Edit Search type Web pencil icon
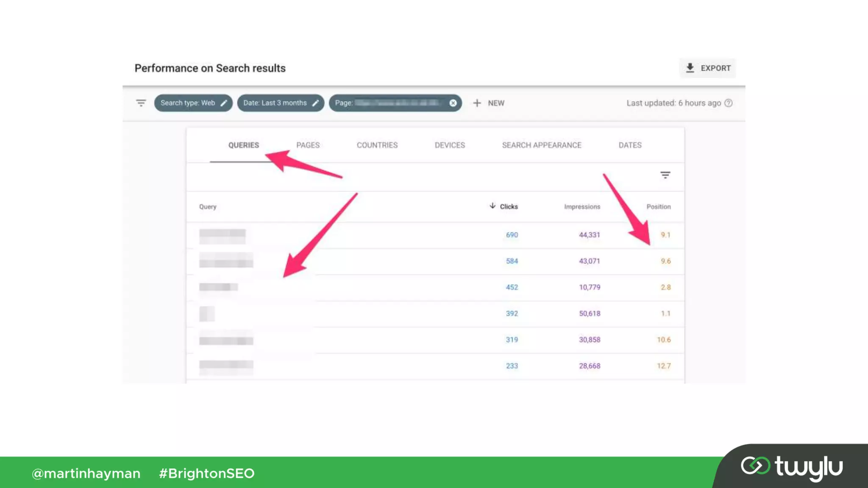The height and width of the screenshot is (488, 868). (x=224, y=103)
